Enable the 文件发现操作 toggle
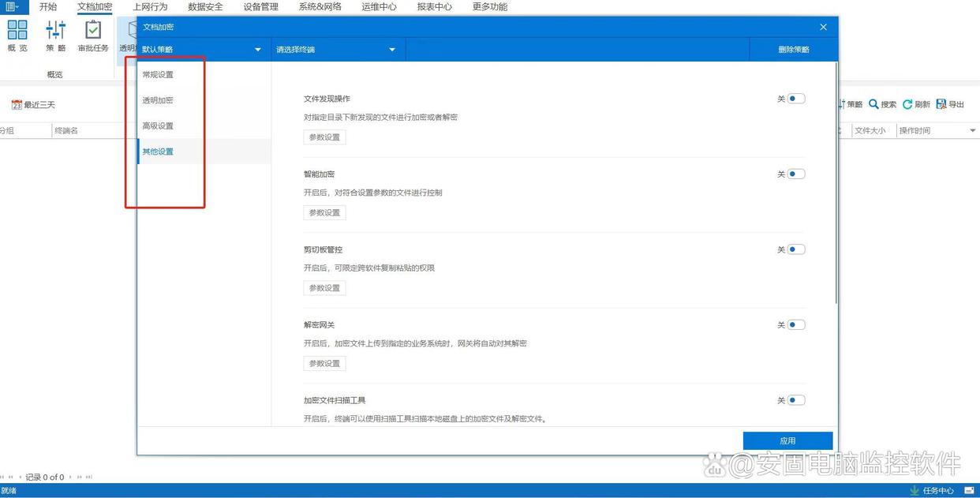 coord(795,99)
